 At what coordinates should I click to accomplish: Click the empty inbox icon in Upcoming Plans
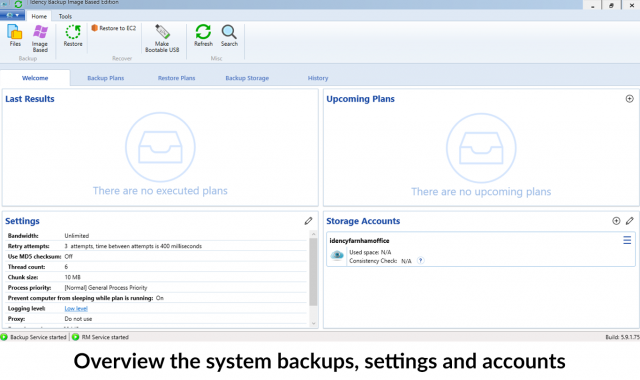tap(481, 148)
